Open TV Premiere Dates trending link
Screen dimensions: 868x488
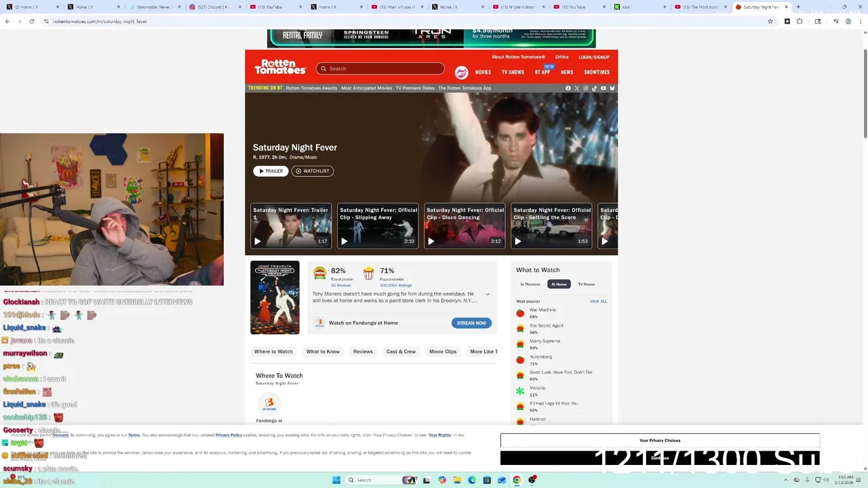coord(415,88)
